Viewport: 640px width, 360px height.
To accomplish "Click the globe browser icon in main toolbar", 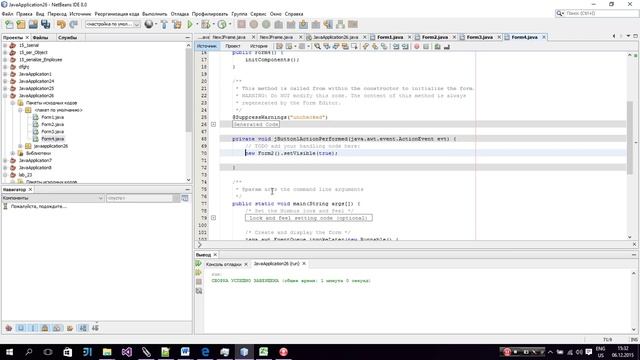I will 149,24.
